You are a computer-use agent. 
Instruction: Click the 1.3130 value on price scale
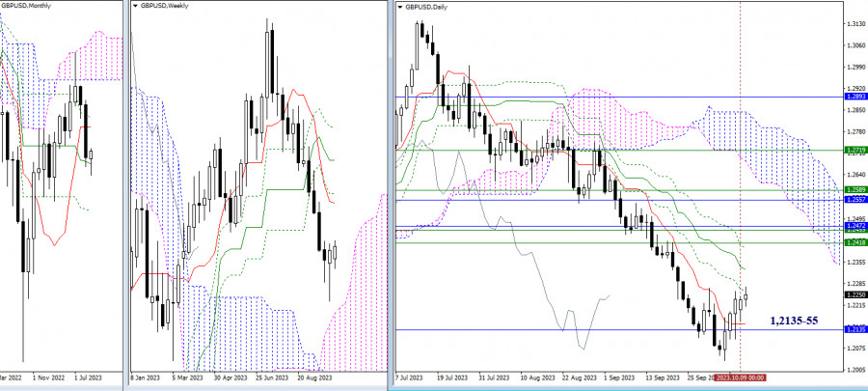pos(855,24)
